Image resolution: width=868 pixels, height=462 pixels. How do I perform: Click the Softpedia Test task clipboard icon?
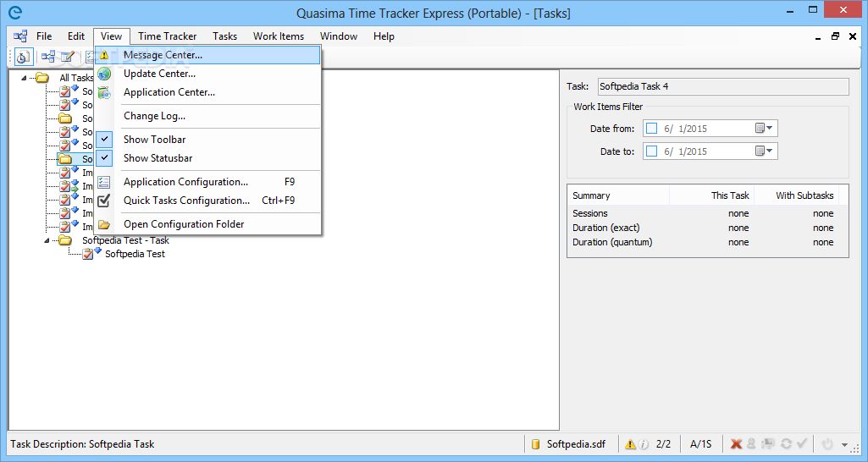[x=88, y=254]
